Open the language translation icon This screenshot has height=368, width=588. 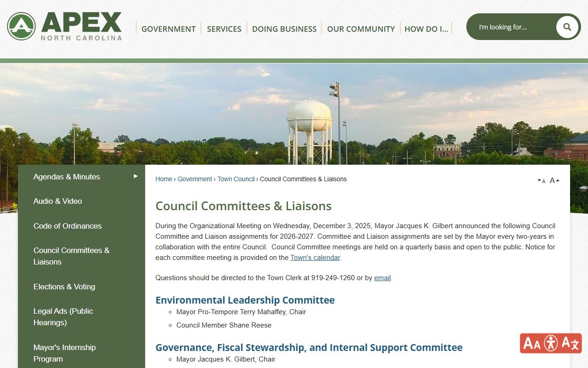570,343
